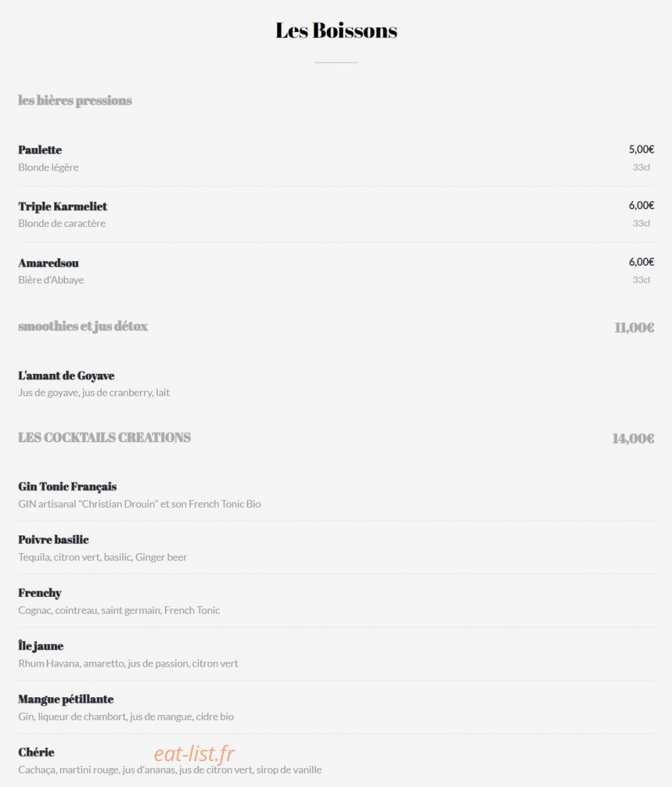This screenshot has width=672, height=787.
Task: Click the les bières pressions section title
Action: pos(75,101)
